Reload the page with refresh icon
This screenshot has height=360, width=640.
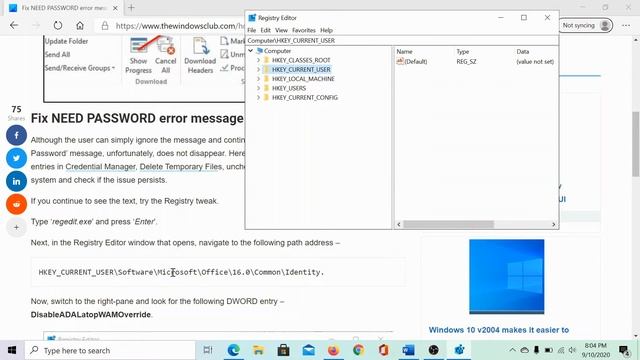point(58,25)
